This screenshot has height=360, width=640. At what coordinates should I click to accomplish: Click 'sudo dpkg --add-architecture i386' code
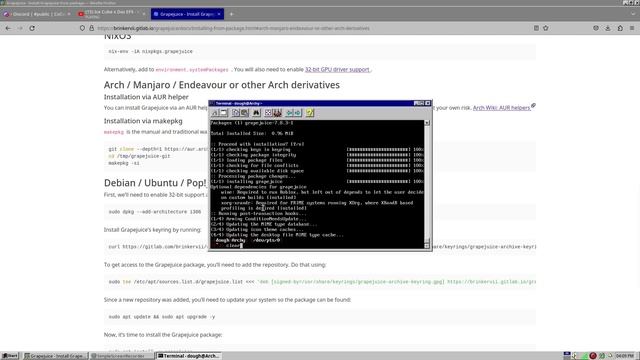[x=155, y=212]
